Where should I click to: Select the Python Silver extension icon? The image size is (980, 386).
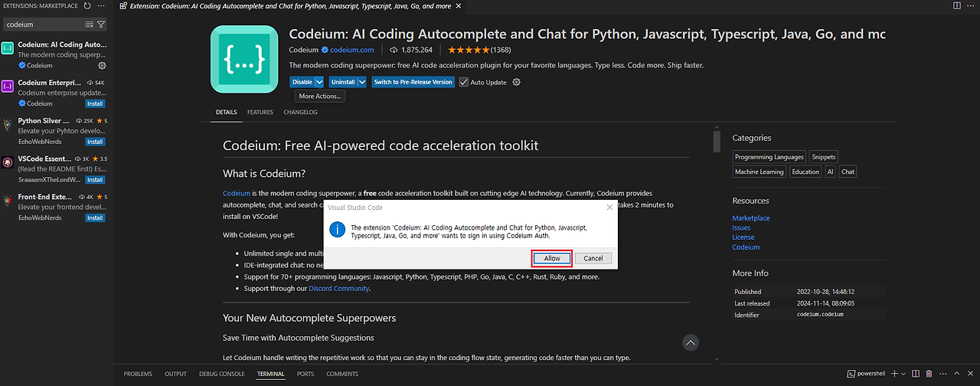click(x=7, y=124)
